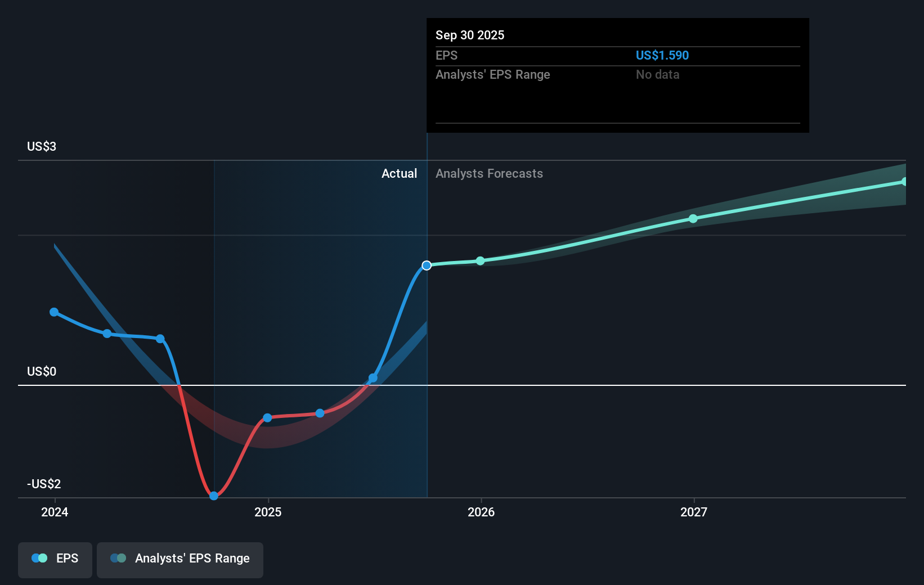Select the forecast data point above 2027
This screenshot has width=924, height=585.
pos(693,219)
